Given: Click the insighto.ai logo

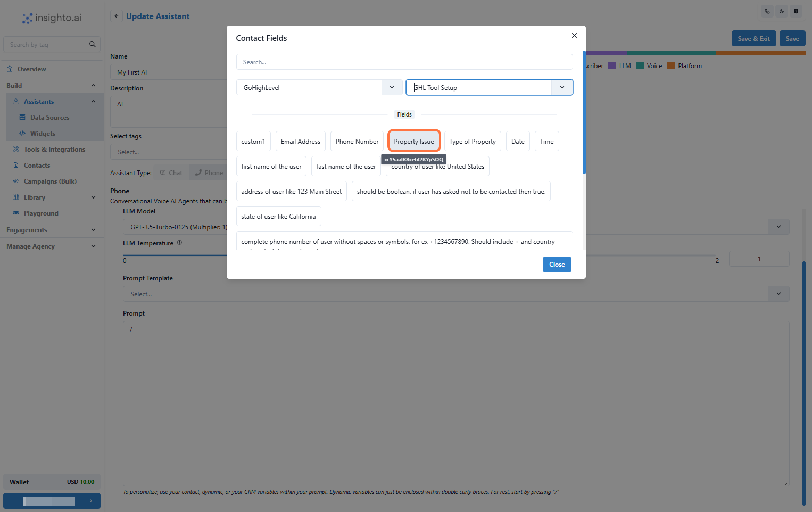Looking at the screenshot, I should coord(52,18).
